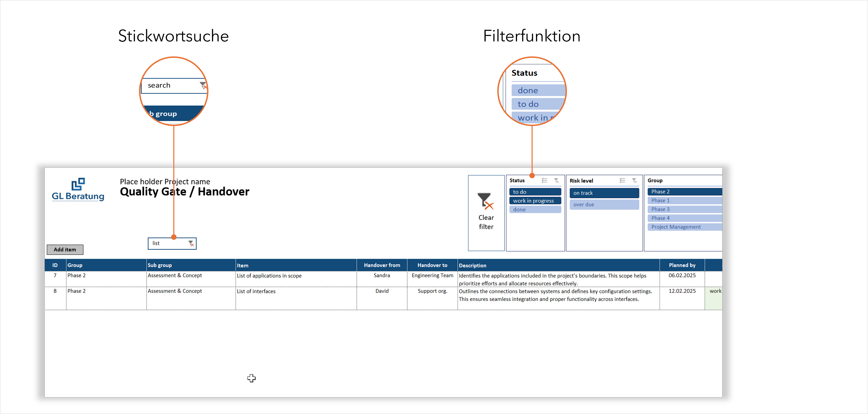Toggle the 'work in progress' status filter
Viewport: 868px width, 414px height.
(535, 201)
